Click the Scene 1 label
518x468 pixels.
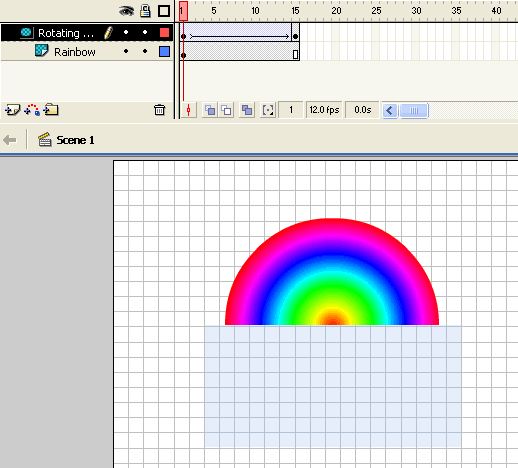75,140
